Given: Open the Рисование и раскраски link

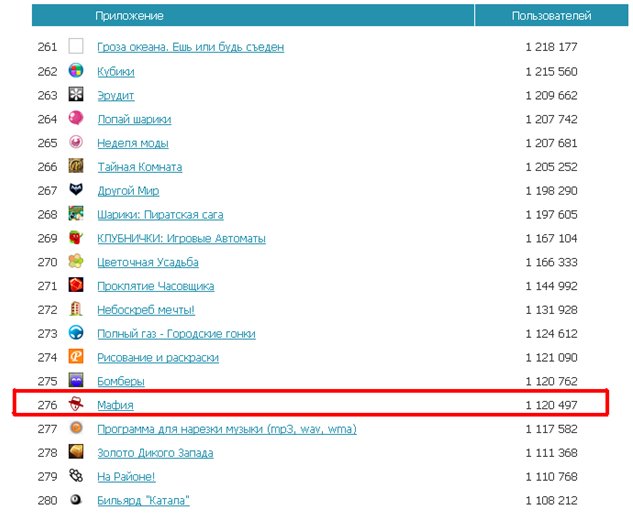Looking at the screenshot, I should (158, 357).
